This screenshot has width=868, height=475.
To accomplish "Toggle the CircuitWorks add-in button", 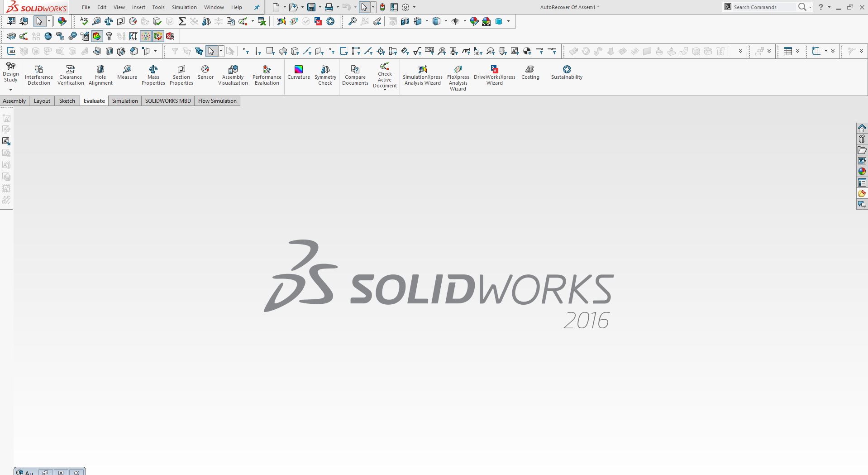I will pos(11,36).
